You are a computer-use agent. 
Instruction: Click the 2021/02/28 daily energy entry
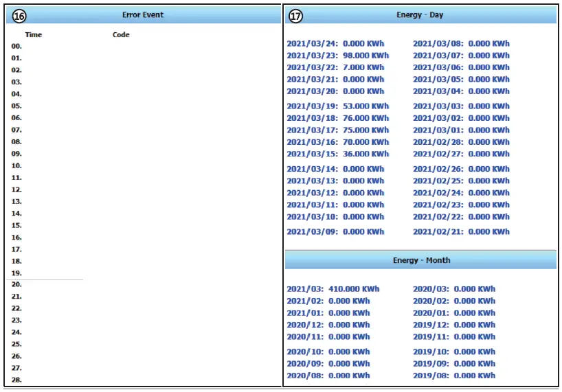461,142
